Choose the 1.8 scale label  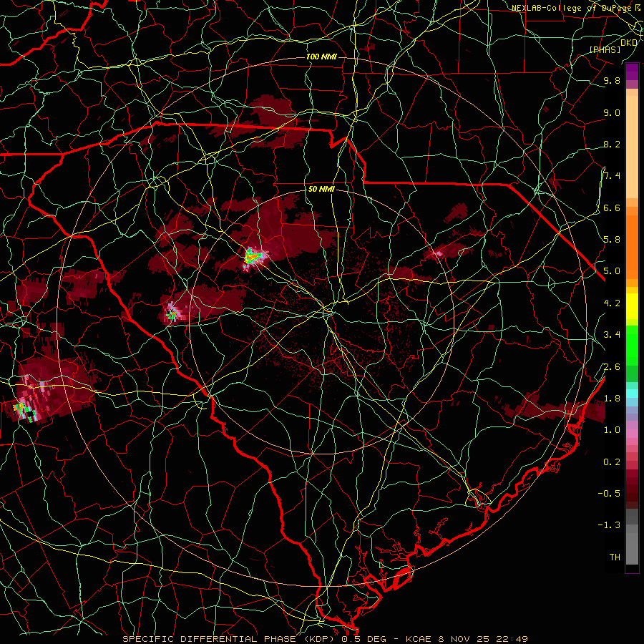point(612,398)
